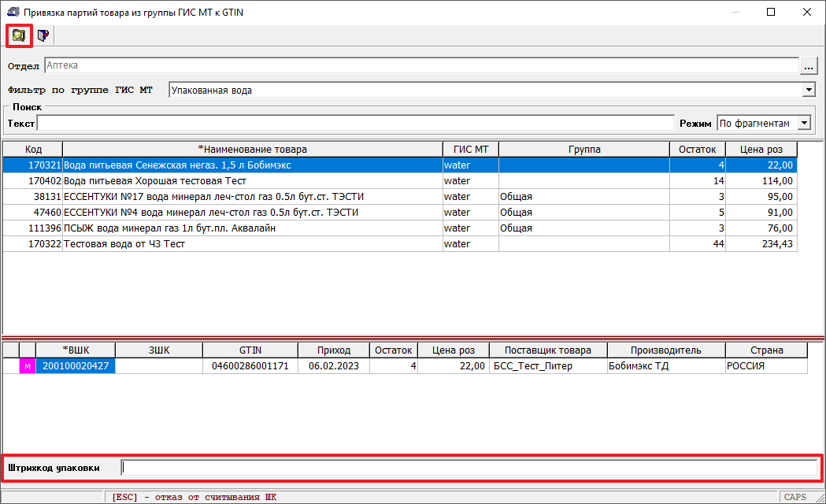Select ЕССЕНТУКИ №17 water product row
The width and height of the screenshot is (826, 504).
coord(252,197)
